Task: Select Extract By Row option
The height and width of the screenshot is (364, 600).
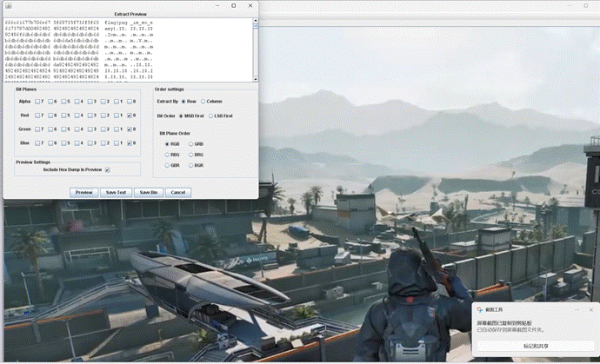Action: (x=183, y=102)
